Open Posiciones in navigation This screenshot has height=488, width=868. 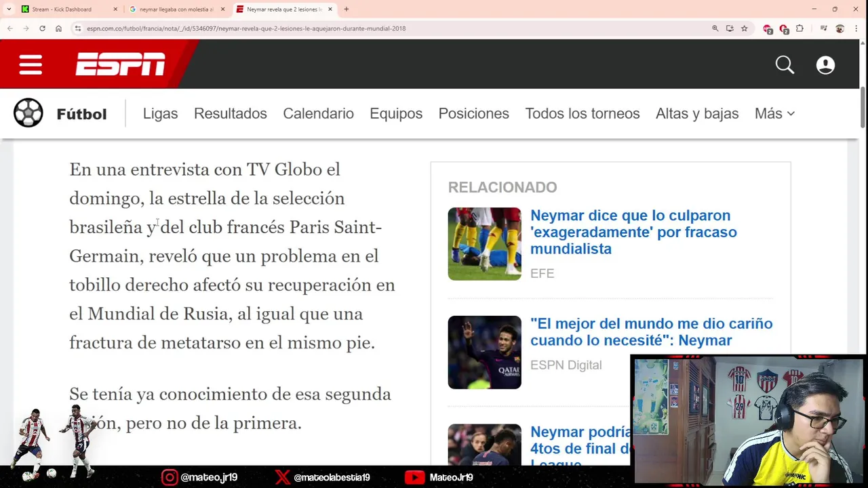pos(473,114)
